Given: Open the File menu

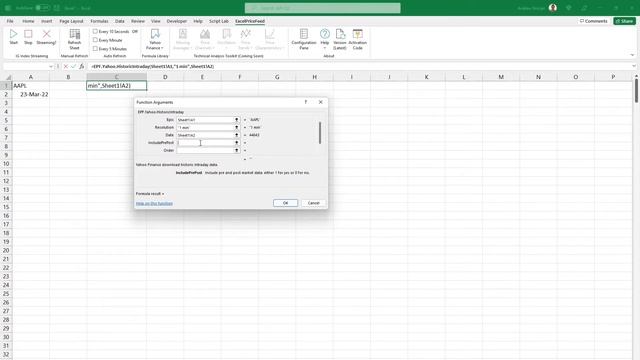Looking at the screenshot, I should click(10, 21).
